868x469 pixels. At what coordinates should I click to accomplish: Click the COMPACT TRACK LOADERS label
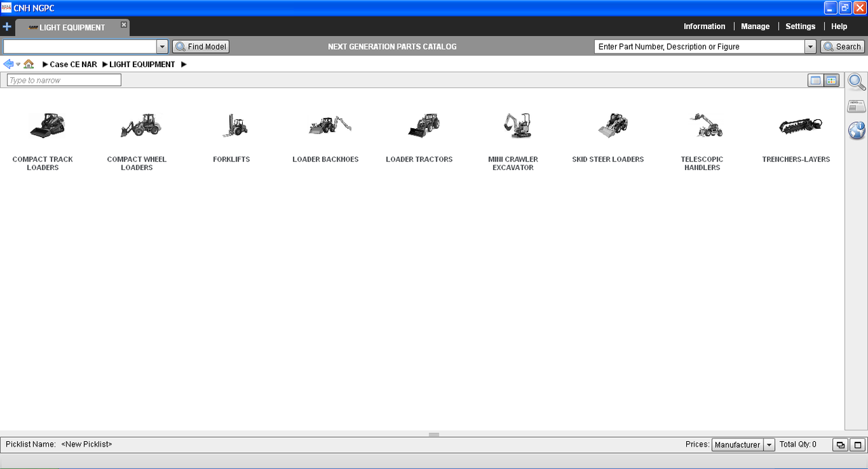coord(43,163)
